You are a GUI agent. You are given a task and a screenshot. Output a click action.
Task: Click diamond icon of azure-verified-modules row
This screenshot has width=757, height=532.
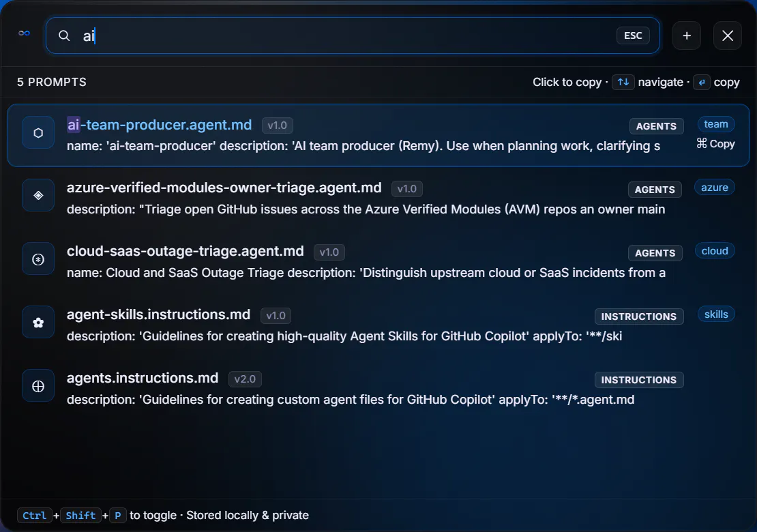coord(38,196)
